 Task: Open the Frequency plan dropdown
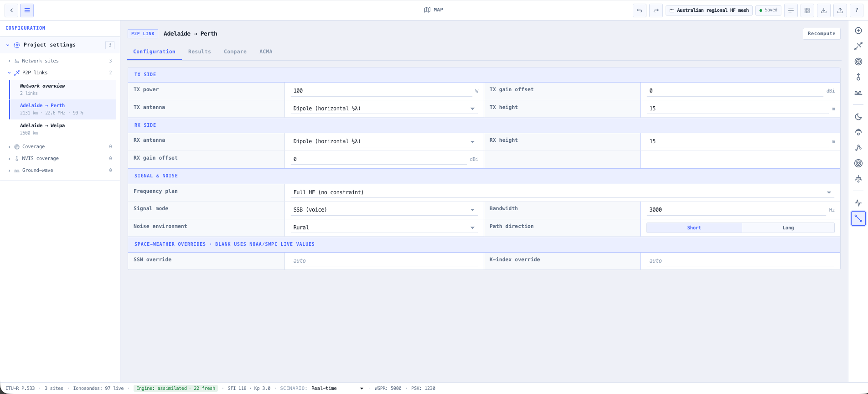point(562,192)
